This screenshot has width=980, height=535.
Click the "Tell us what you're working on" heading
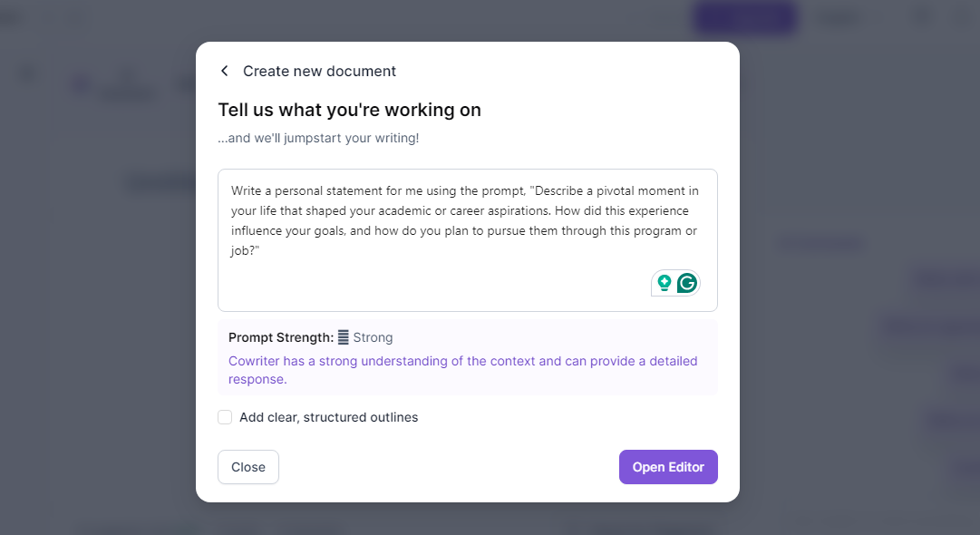(349, 110)
